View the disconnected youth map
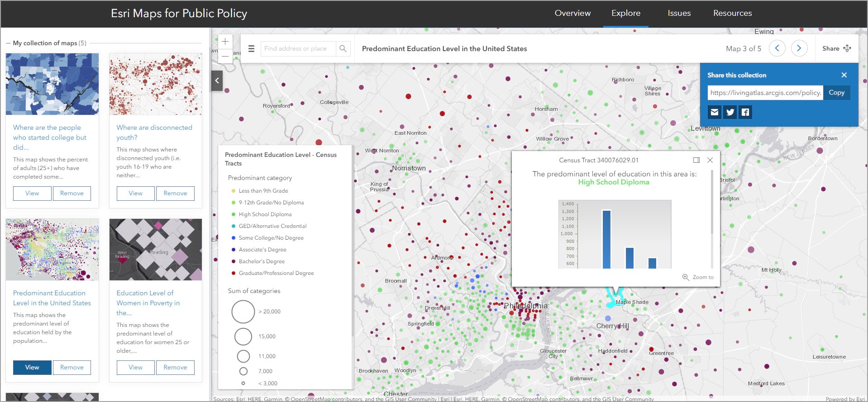Viewport: 868px width, 402px height. click(x=136, y=193)
